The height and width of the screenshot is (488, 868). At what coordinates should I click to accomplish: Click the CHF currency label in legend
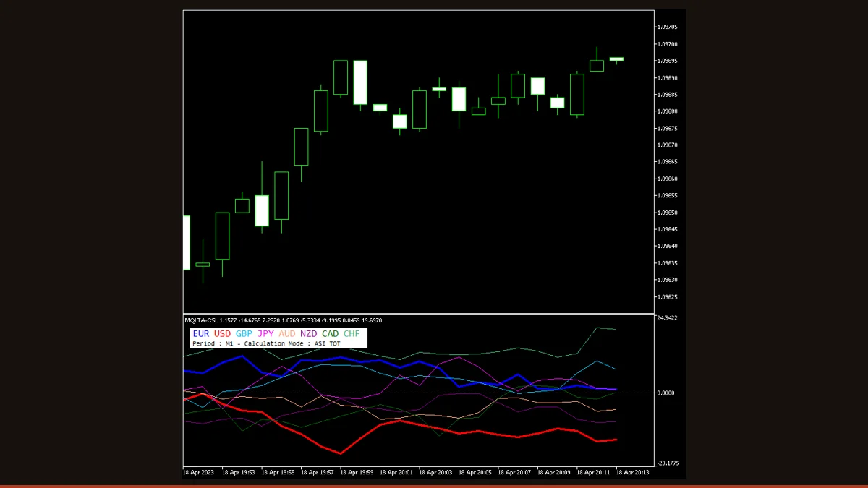[x=352, y=334]
